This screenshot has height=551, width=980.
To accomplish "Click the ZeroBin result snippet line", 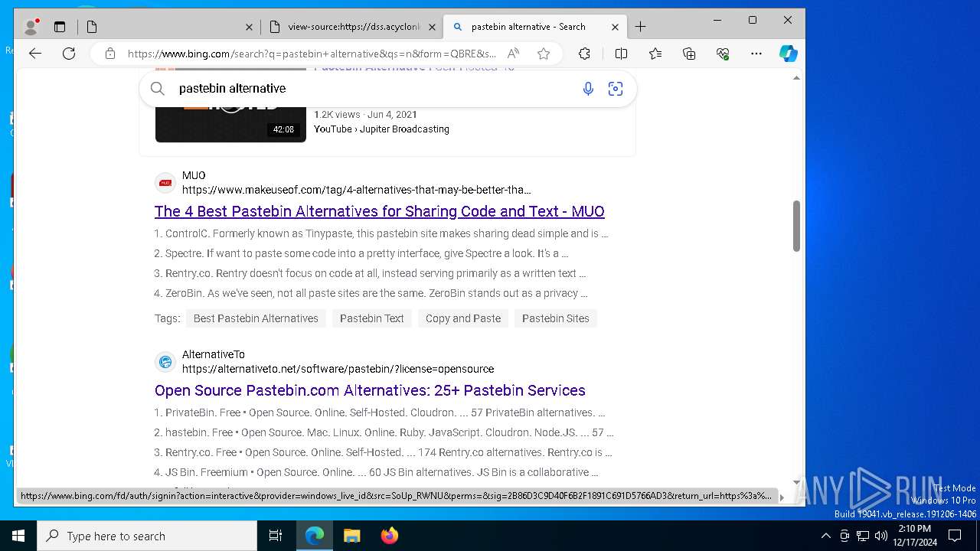I will tap(371, 293).
